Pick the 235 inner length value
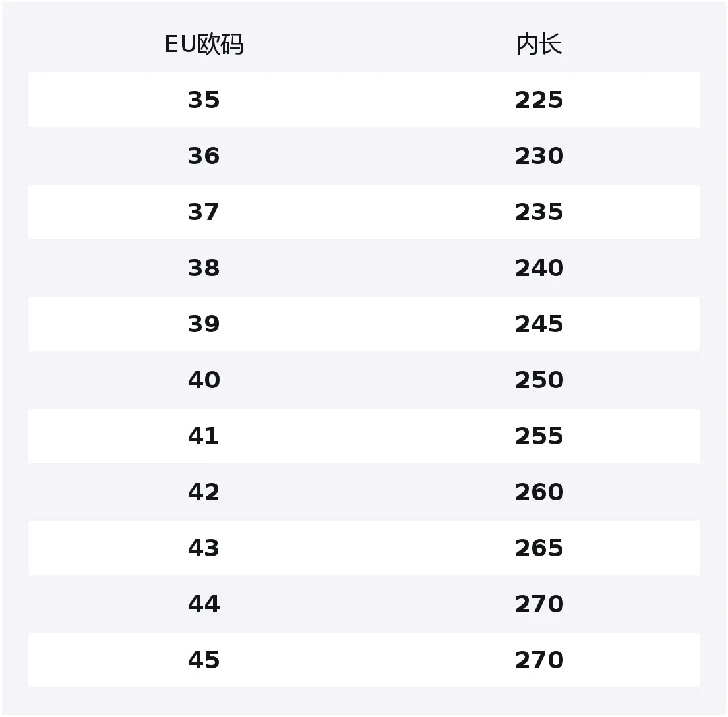 click(x=539, y=212)
